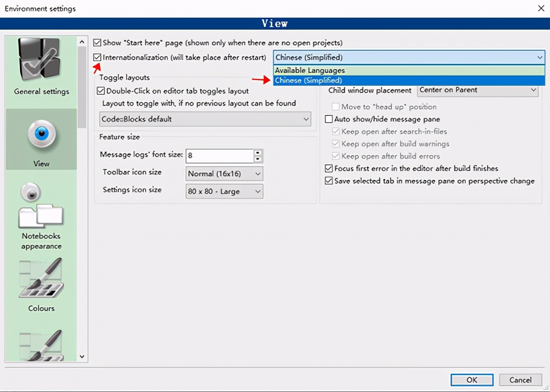Toggle Save selected tab in message pane checkbox
This screenshot has height=392, width=550.
click(x=329, y=181)
